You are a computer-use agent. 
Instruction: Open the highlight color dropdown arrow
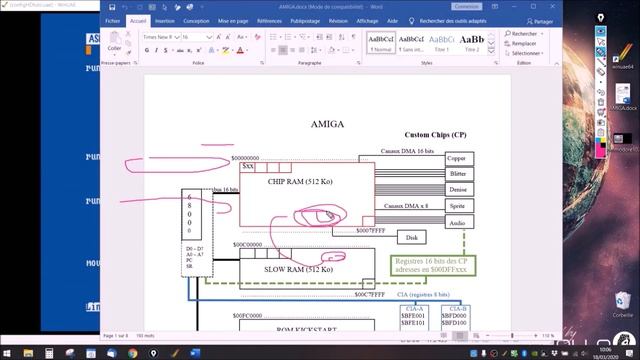click(232, 50)
